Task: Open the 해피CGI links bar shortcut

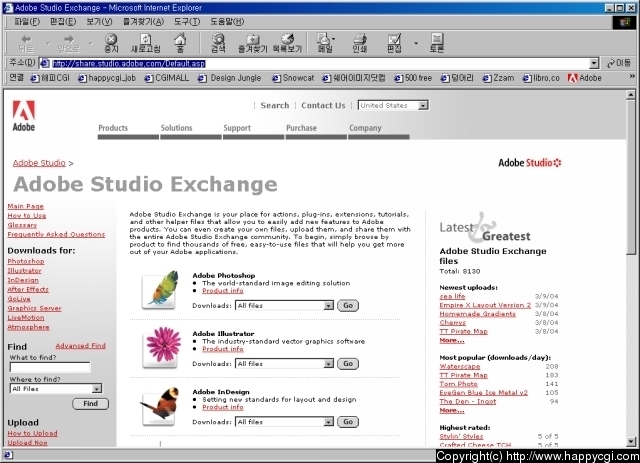Action: (x=50, y=78)
